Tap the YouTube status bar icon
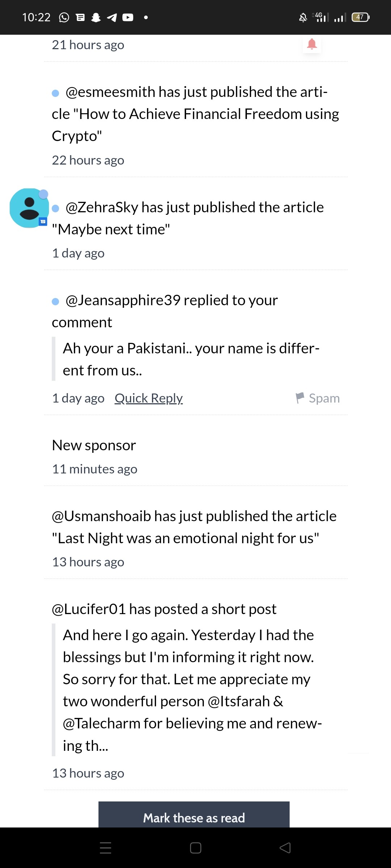391x868 pixels. pos(128,17)
